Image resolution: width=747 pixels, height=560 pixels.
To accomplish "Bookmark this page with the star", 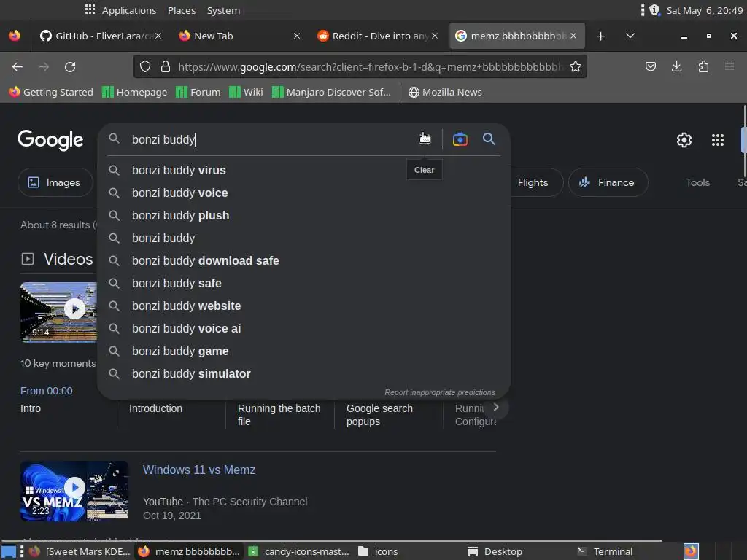I will [x=576, y=66].
